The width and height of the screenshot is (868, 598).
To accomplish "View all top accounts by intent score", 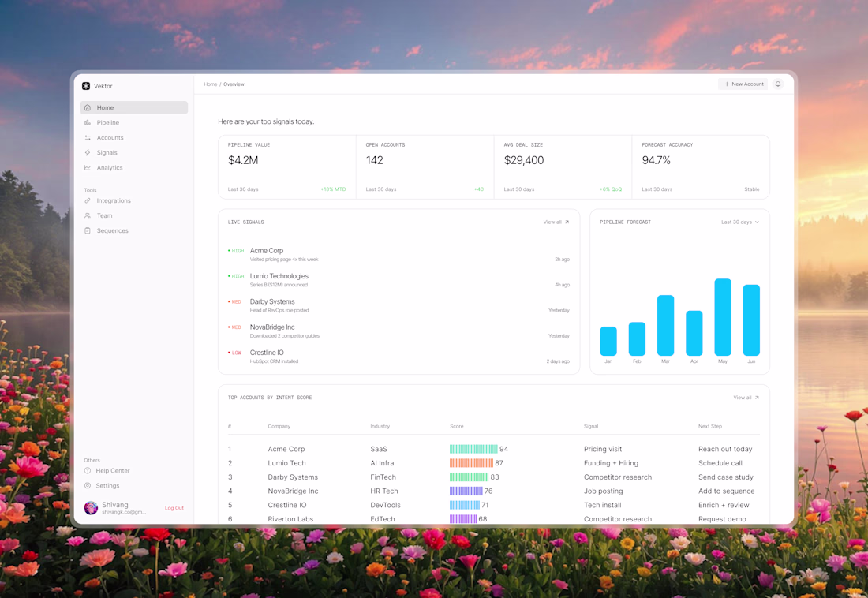I will (746, 398).
